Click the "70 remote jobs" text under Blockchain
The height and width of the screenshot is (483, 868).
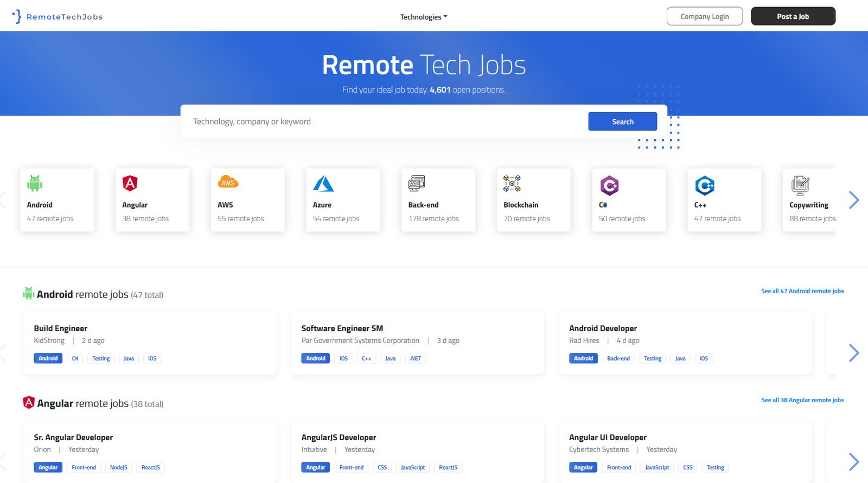tap(527, 219)
